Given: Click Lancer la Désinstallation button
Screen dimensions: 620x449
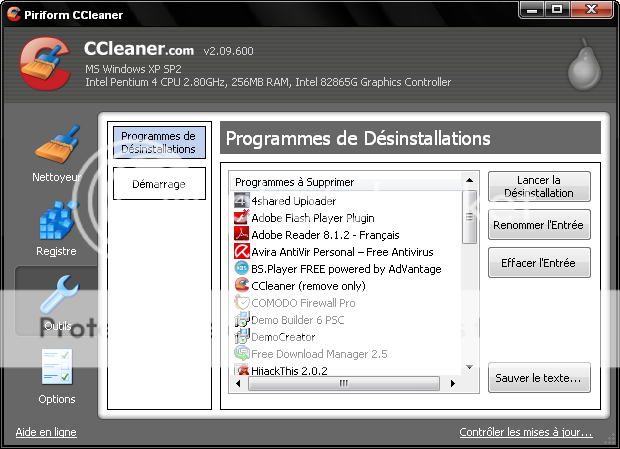Looking at the screenshot, I should tap(539, 187).
